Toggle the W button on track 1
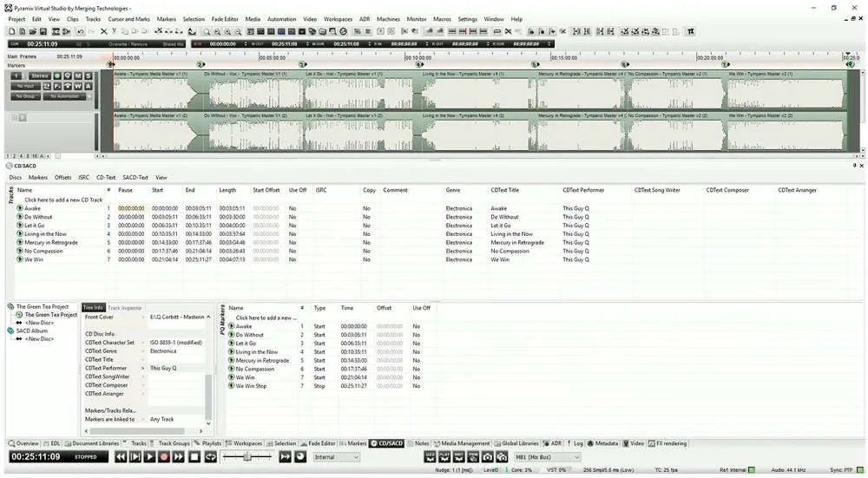The width and height of the screenshot is (868, 478). point(78,86)
